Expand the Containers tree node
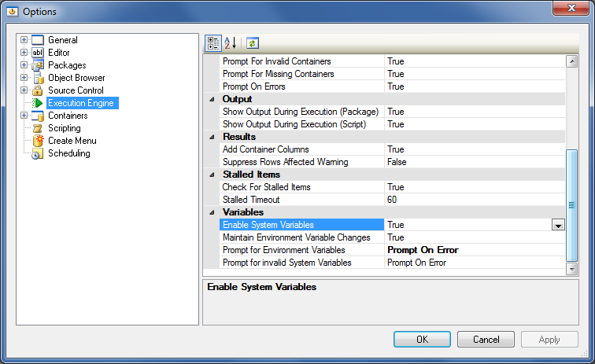This screenshot has height=364, width=595. tap(24, 116)
